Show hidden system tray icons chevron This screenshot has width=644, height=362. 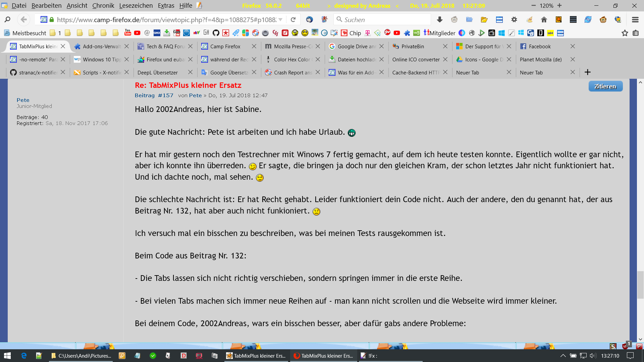(563, 356)
